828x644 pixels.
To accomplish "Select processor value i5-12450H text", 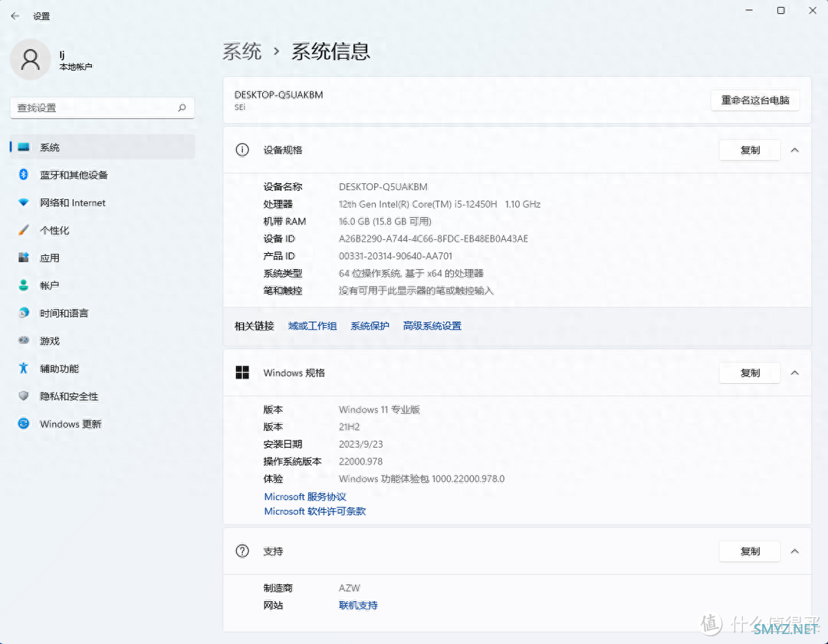I will coord(439,204).
